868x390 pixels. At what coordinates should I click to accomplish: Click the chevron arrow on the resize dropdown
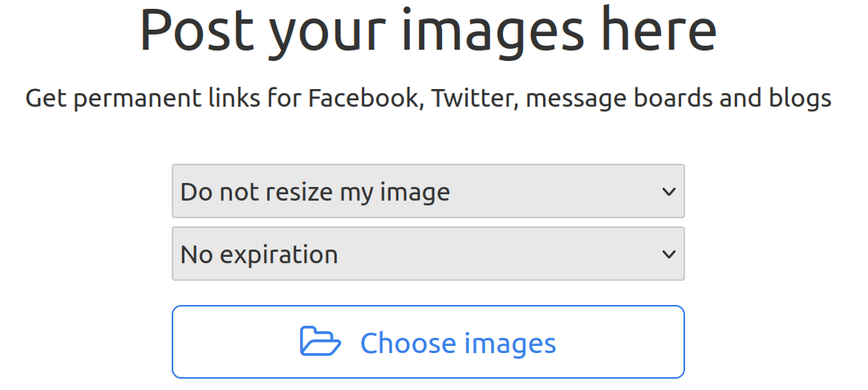(668, 192)
